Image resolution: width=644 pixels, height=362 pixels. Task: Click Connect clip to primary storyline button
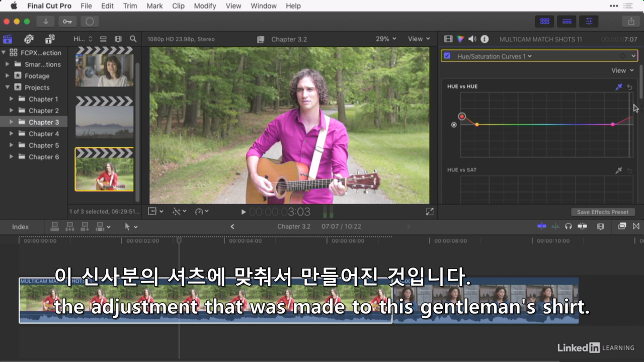click(x=55, y=227)
